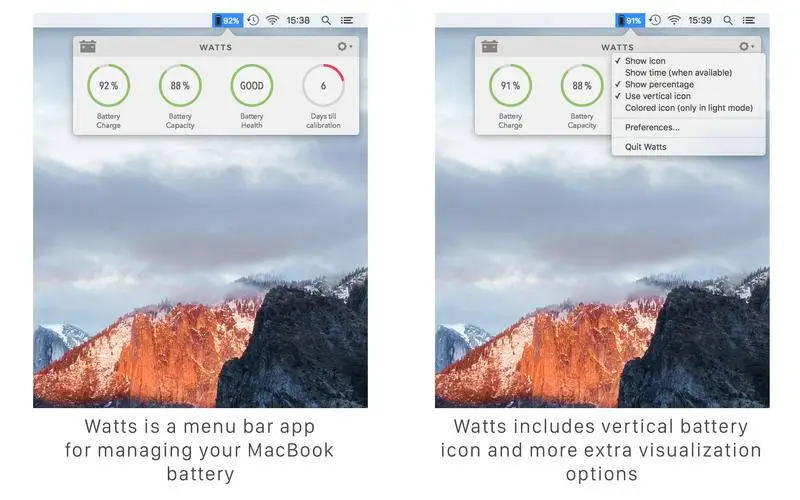Click the 15:39 clock in menu bar

pos(700,20)
